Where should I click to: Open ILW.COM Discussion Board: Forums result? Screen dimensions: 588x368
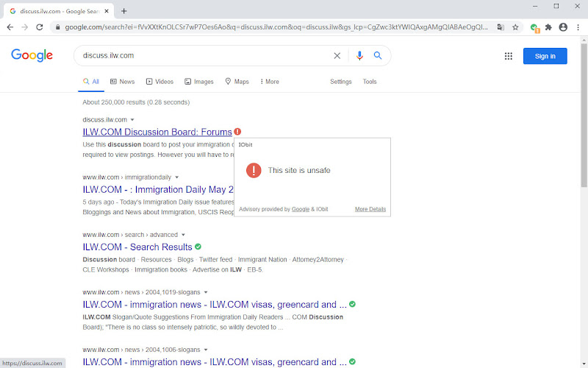(157, 132)
